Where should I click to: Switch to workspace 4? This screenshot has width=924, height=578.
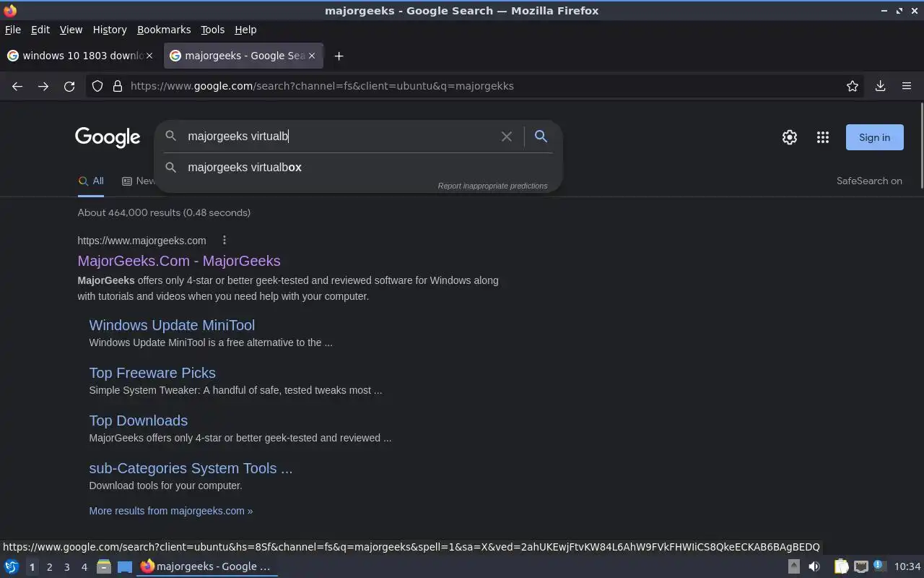(x=84, y=567)
